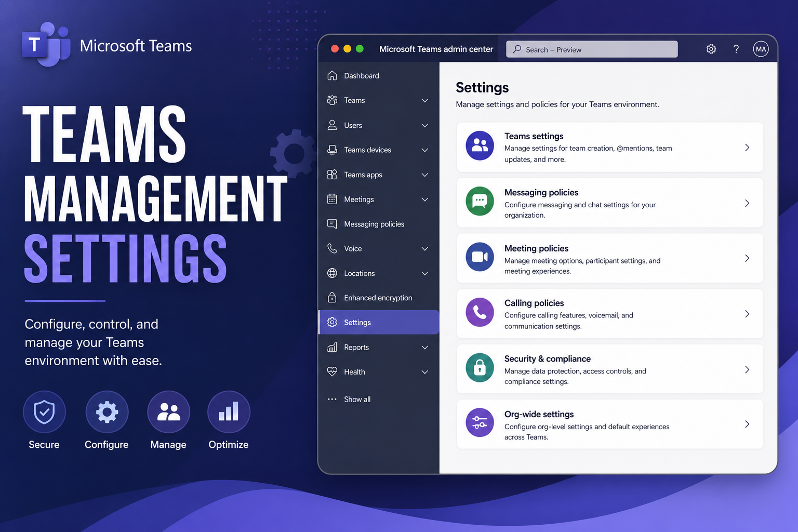Select the highlighted Settings nav item

click(x=379, y=323)
